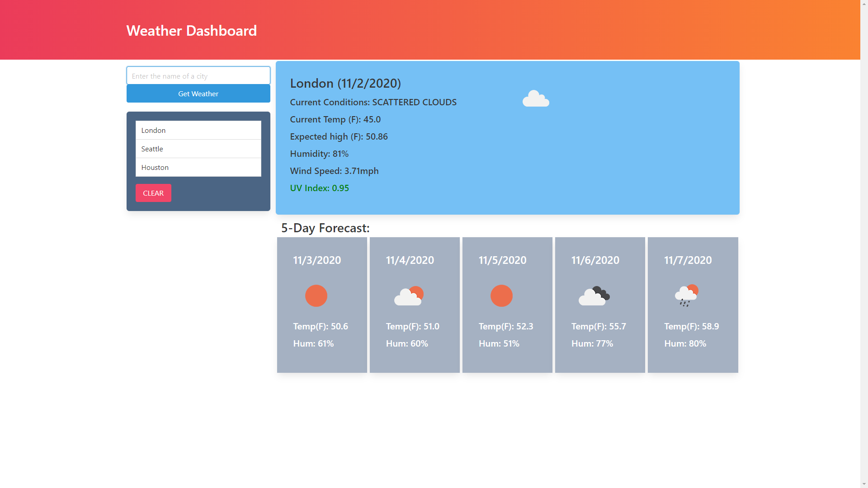Click the Get Weather button
Image resolution: width=868 pixels, height=488 pixels.
point(198,94)
